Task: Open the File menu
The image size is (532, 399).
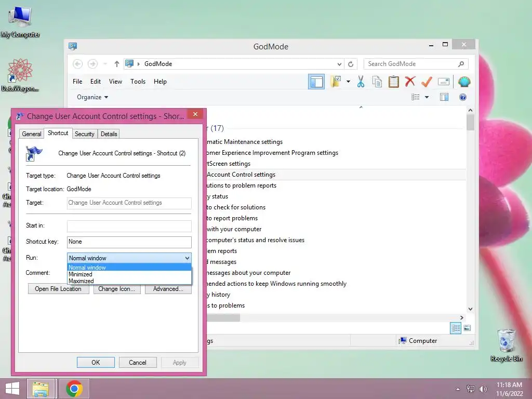Action: tap(77, 82)
